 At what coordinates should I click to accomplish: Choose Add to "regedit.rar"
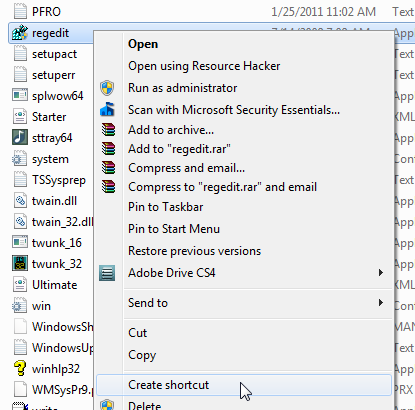(x=179, y=149)
